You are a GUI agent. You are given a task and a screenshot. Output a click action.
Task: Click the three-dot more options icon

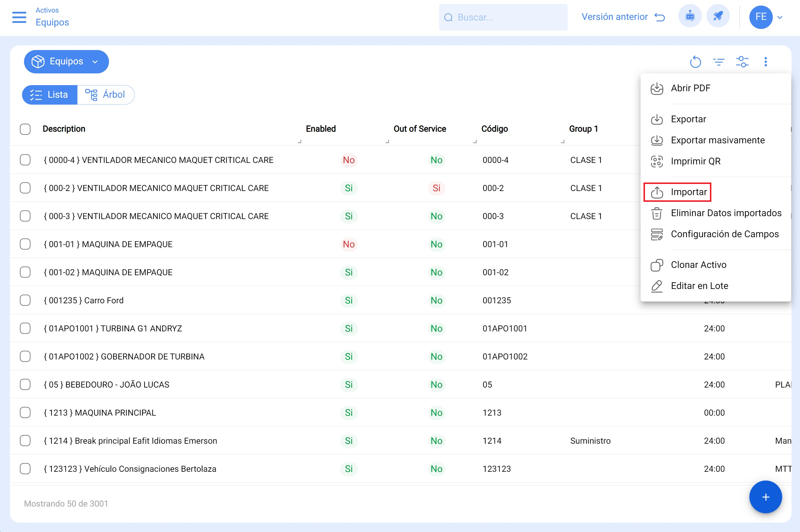coord(765,62)
